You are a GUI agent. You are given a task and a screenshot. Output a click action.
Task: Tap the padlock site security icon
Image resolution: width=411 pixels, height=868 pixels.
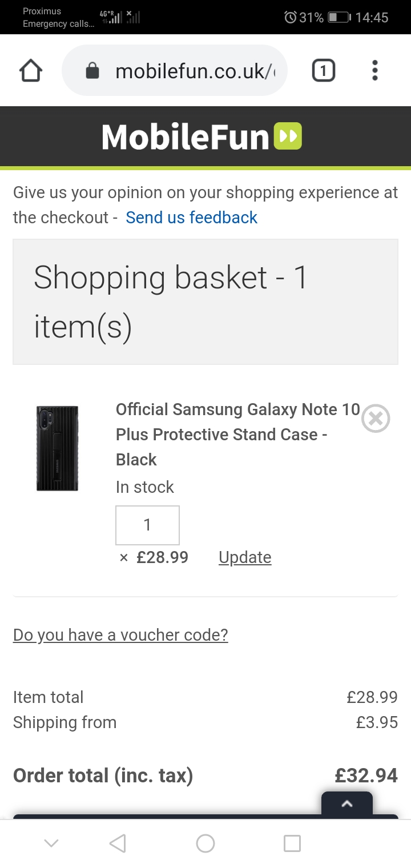[x=92, y=71]
